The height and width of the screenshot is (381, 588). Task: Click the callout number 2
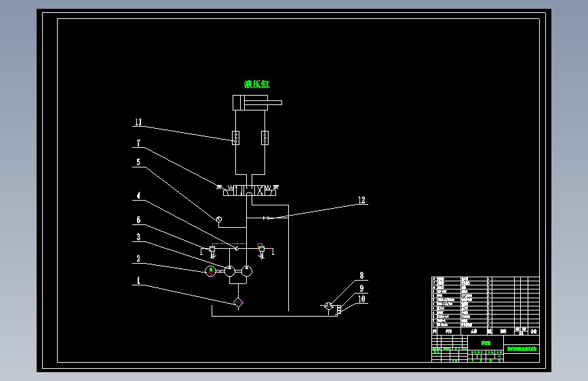click(138, 258)
